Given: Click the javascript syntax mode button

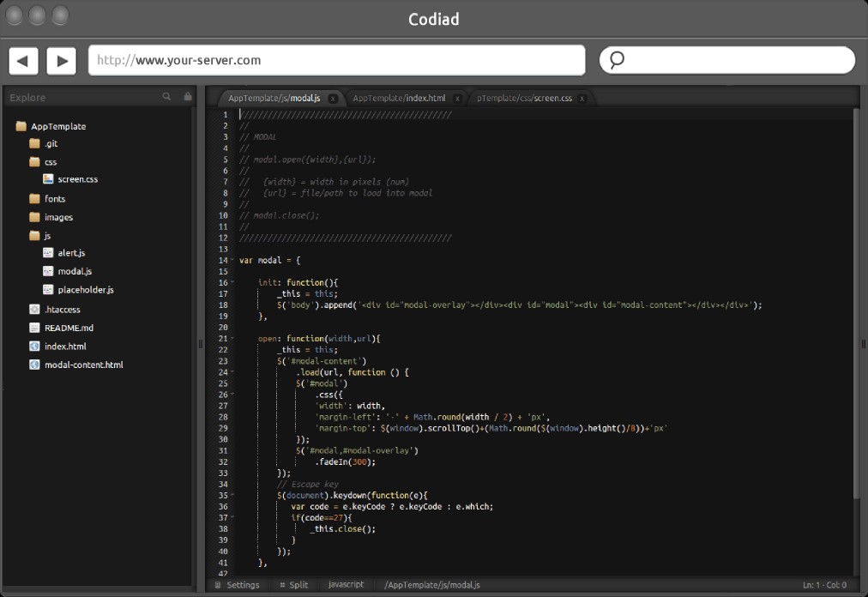Looking at the screenshot, I should tap(347, 584).
